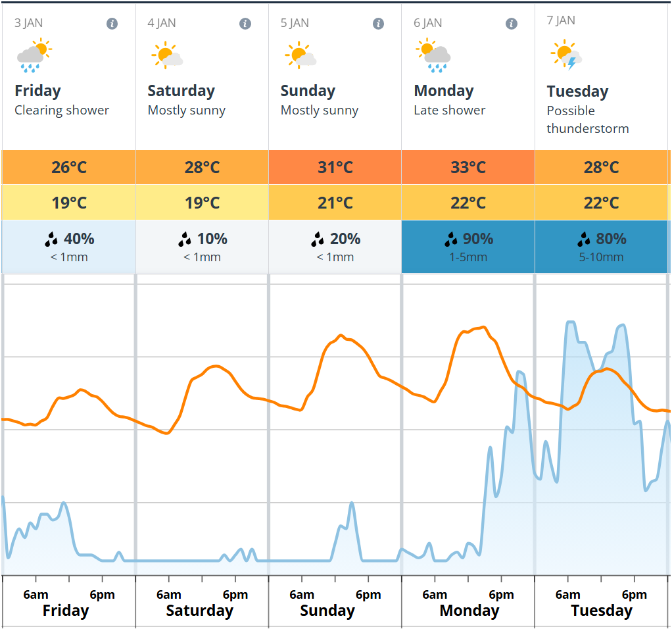Show info for 6 Jan forecast
Image resolution: width=672 pixels, height=631 pixels.
point(512,24)
